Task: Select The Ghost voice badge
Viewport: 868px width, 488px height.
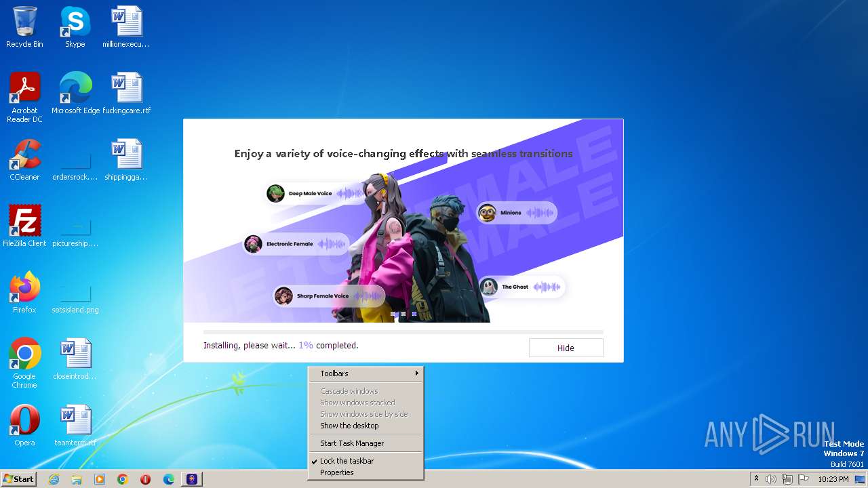Action: 521,287
